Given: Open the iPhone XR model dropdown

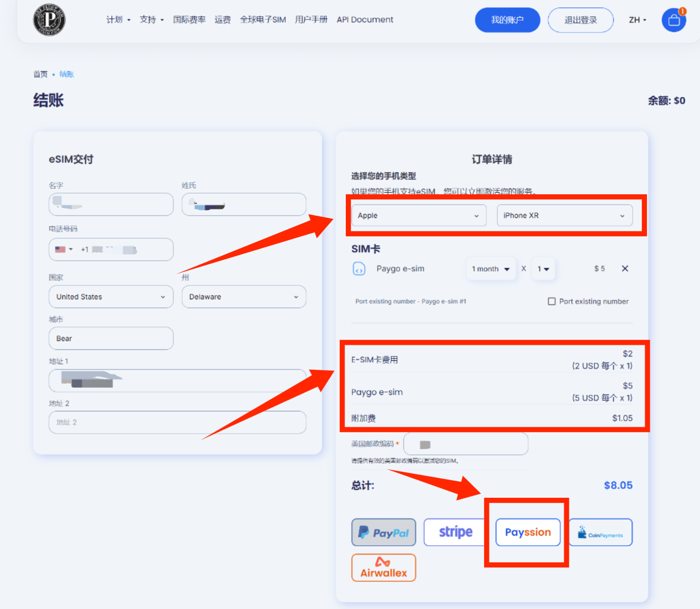Looking at the screenshot, I should (565, 215).
